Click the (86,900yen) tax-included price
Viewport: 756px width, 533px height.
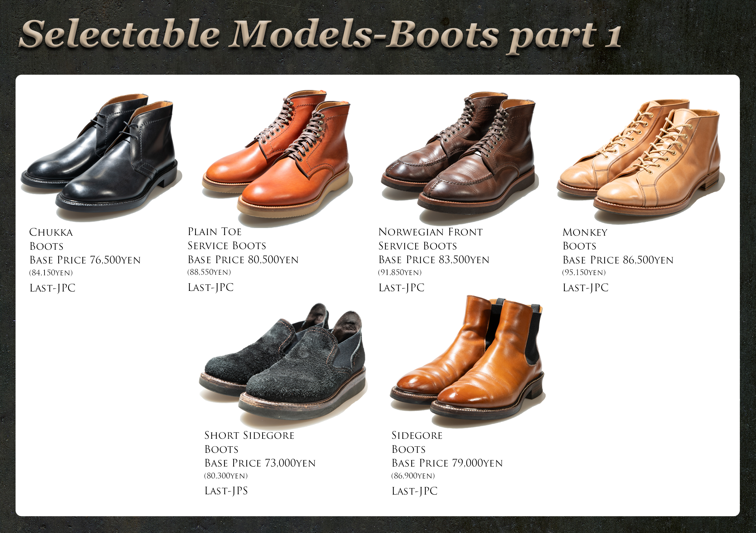click(413, 476)
